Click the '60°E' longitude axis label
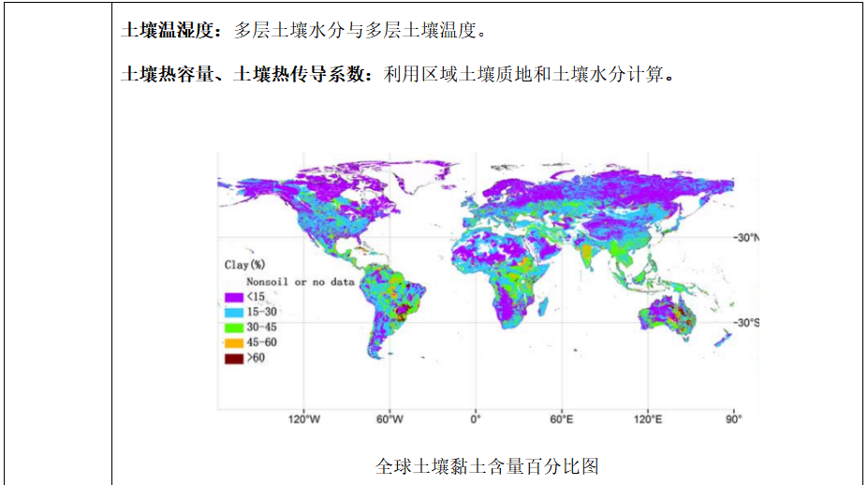 point(561,419)
